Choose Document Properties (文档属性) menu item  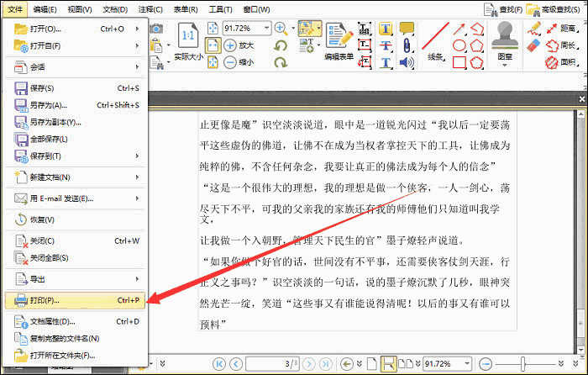(75, 321)
